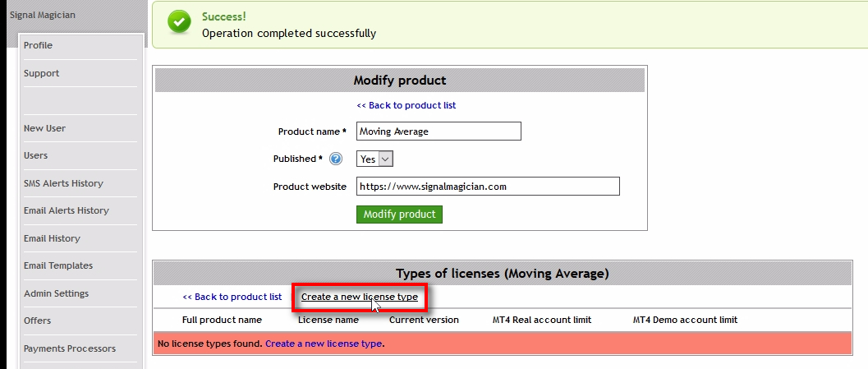The image size is (868, 369).
Task: Open SMS Alerts History
Action: 63,183
